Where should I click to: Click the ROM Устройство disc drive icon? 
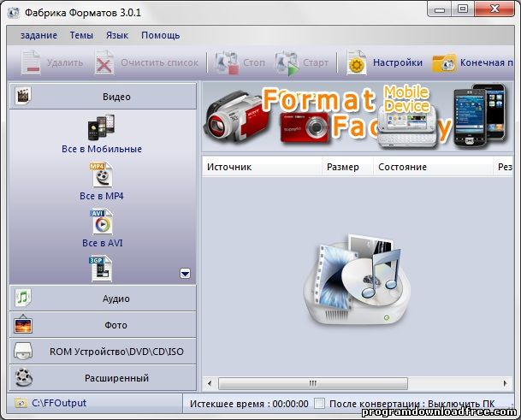23,352
